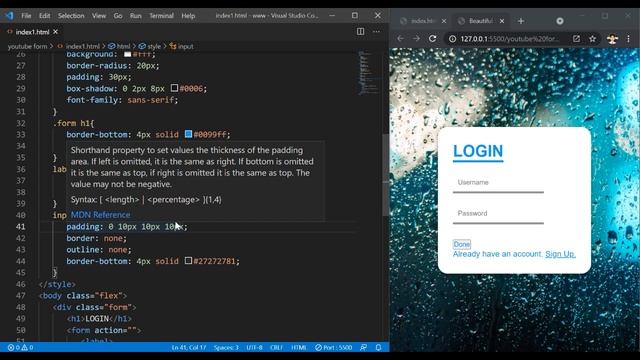This screenshot has height=360, width=640.
Task: Click the code minimap overview
Action: click(x=368, y=73)
